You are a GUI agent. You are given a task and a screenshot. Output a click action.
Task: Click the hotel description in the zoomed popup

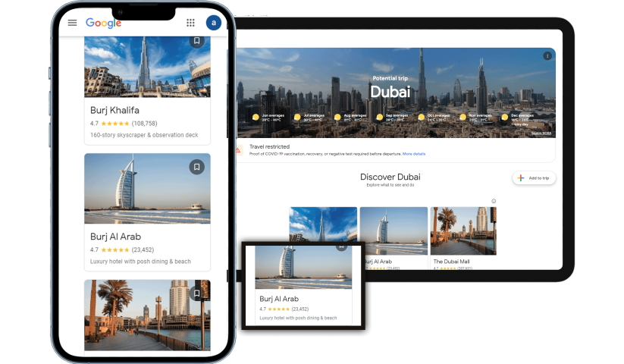[x=298, y=318]
